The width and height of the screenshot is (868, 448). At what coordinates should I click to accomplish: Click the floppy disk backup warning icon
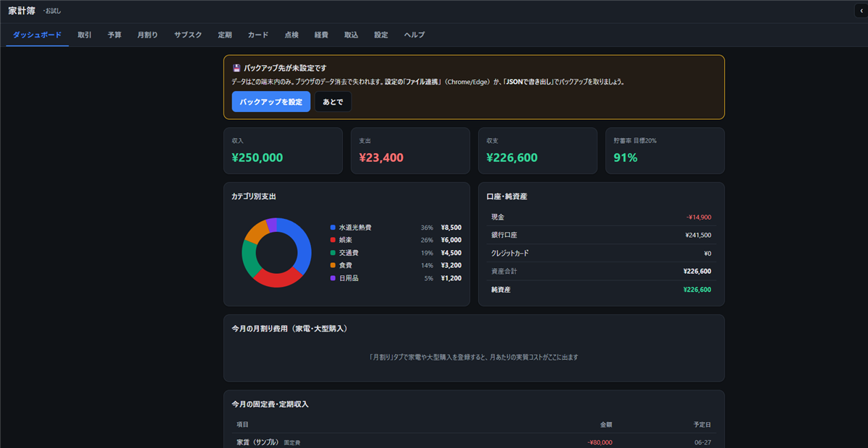236,68
